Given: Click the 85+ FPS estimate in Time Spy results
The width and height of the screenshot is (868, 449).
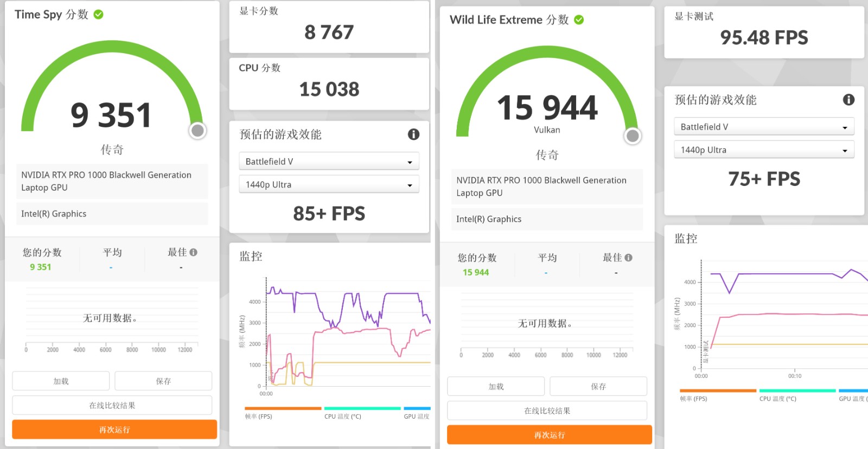Looking at the screenshot, I should click(x=329, y=214).
